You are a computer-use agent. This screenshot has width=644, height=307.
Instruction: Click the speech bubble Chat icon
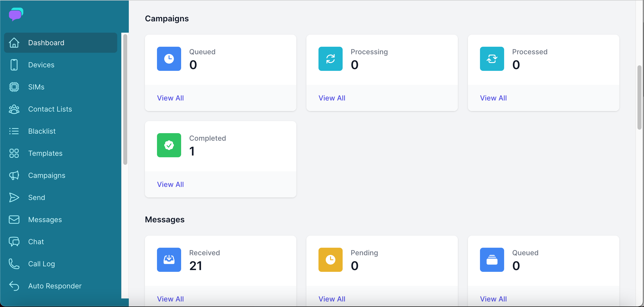(x=14, y=241)
